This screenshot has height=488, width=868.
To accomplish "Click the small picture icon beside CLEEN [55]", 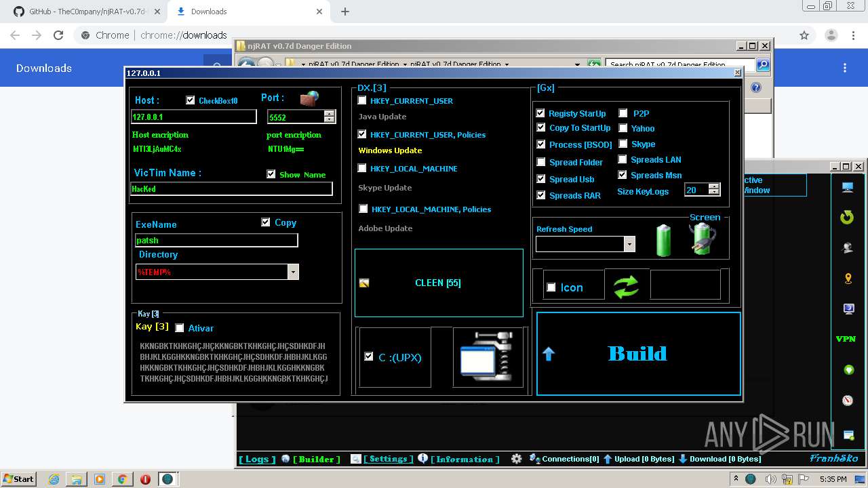I will pyautogui.click(x=364, y=283).
